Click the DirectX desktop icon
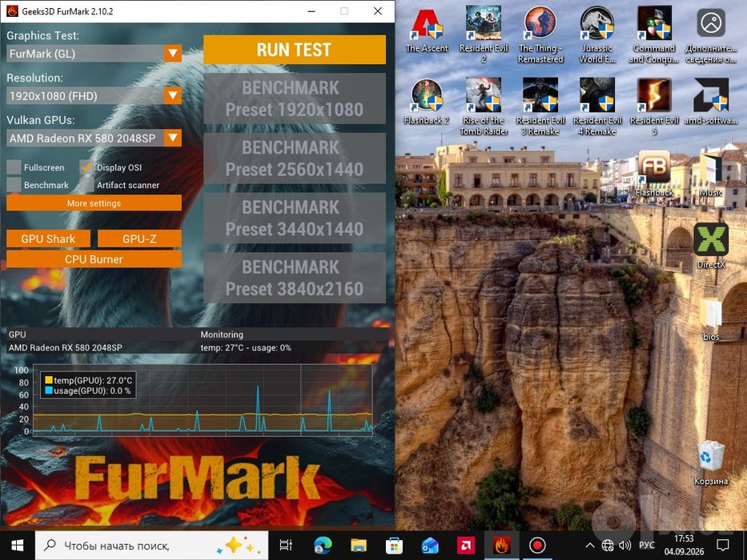 [711, 246]
